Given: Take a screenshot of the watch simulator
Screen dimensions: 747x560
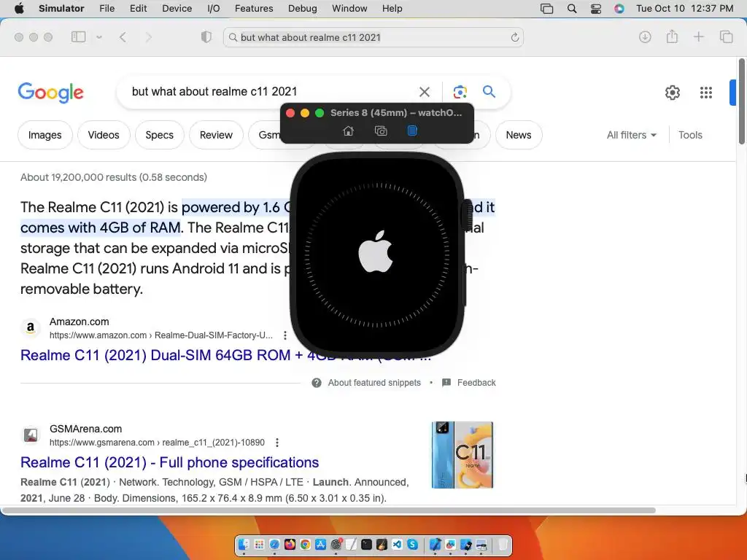Looking at the screenshot, I should 381,131.
